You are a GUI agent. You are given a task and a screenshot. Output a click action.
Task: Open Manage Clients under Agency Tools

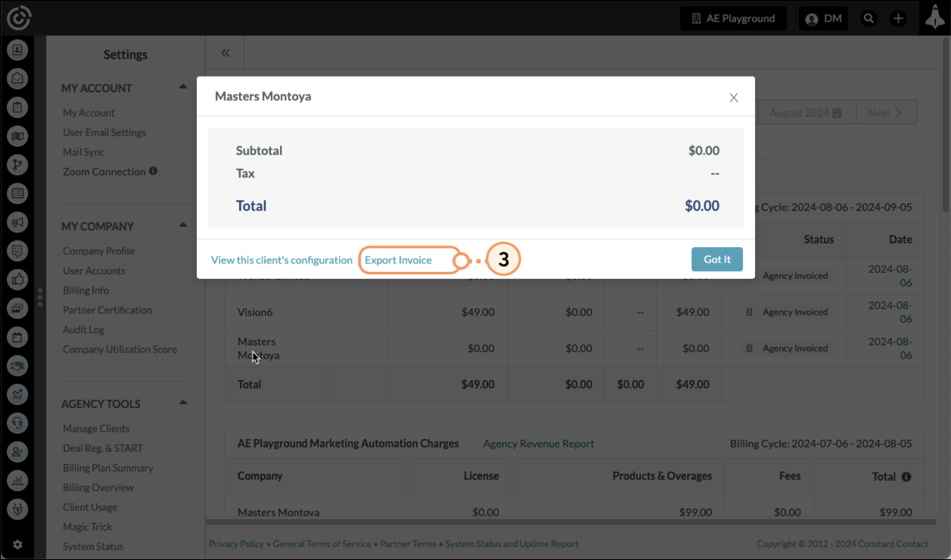[96, 428]
